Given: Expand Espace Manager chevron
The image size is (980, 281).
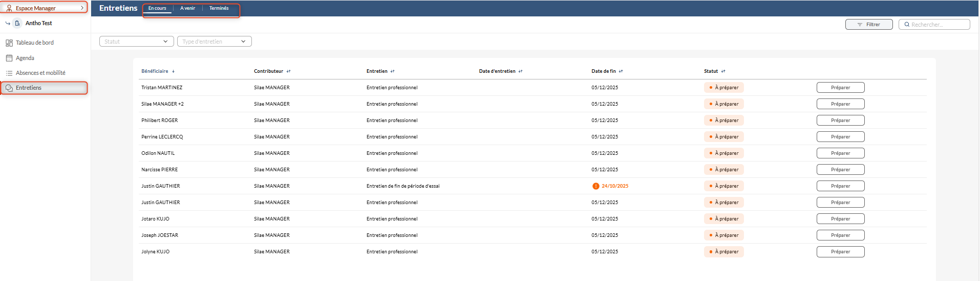Looking at the screenshot, I should click(x=82, y=8).
